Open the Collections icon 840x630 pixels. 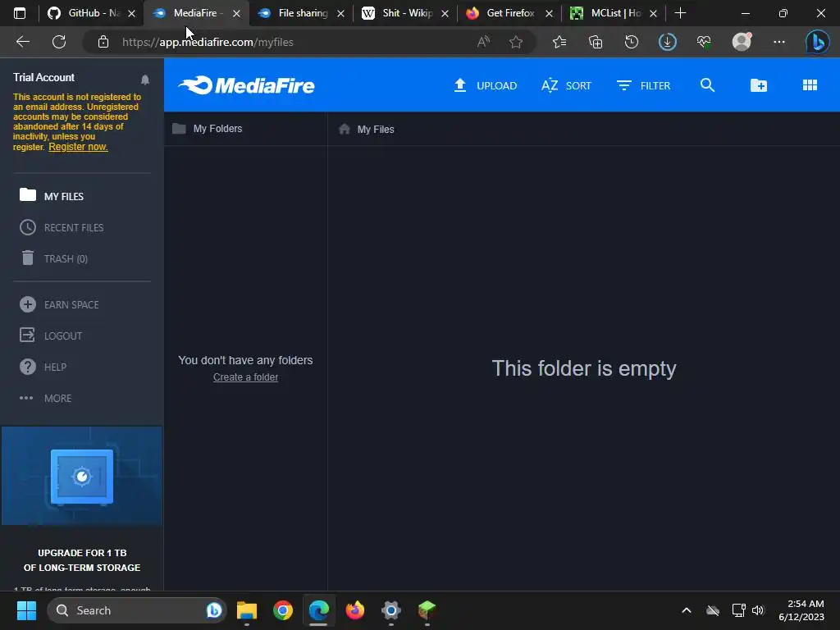pyautogui.click(x=596, y=42)
